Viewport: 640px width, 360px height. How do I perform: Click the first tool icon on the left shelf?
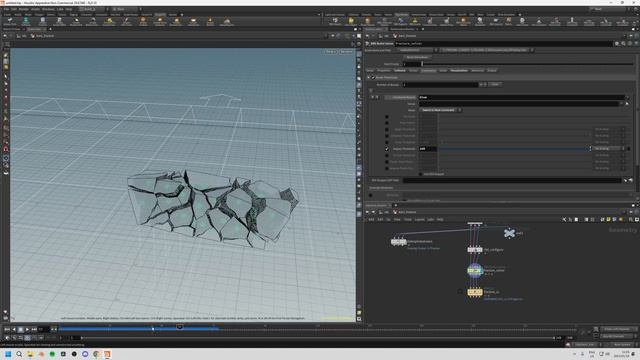pyautogui.click(x=10, y=21)
